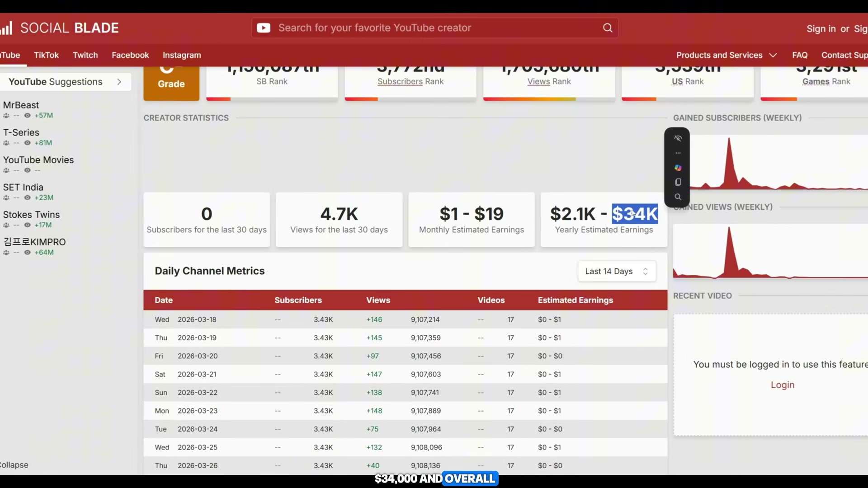Switch to the Instagram tab
This screenshot has height=488, width=868.
(182, 55)
